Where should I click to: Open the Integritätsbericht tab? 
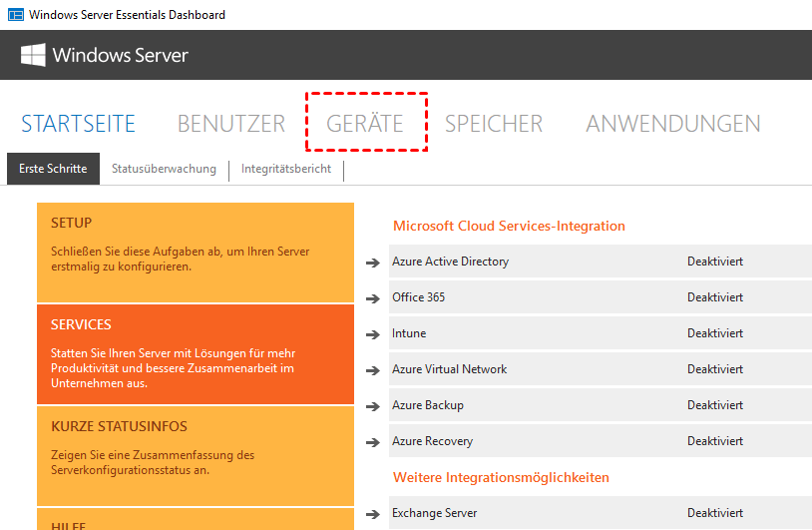(286, 169)
